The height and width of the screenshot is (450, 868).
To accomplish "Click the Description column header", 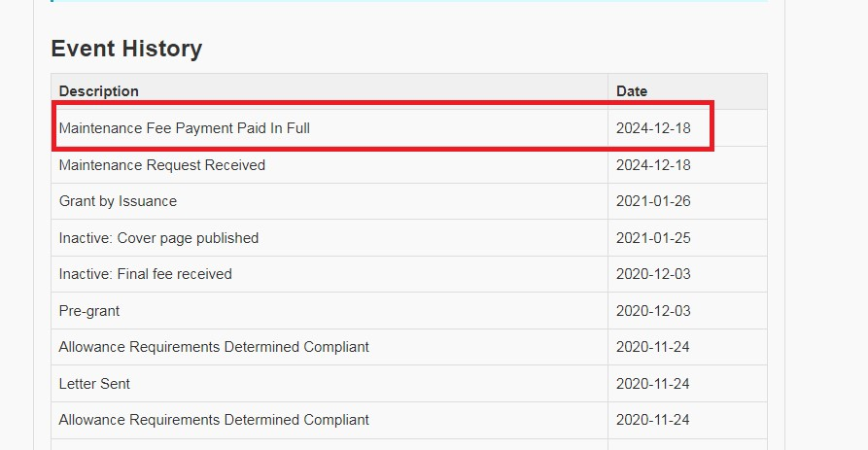I will [x=99, y=91].
